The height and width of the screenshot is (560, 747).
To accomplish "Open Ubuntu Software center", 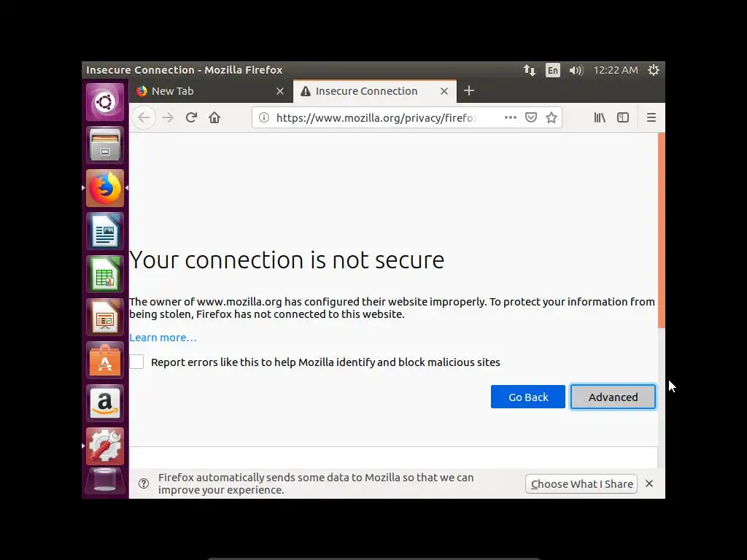I will pos(105,360).
